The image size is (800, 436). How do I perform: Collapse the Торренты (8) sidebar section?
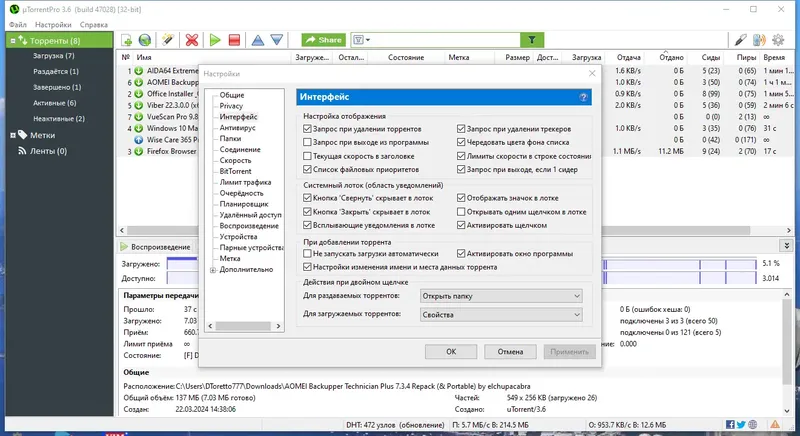[13, 40]
